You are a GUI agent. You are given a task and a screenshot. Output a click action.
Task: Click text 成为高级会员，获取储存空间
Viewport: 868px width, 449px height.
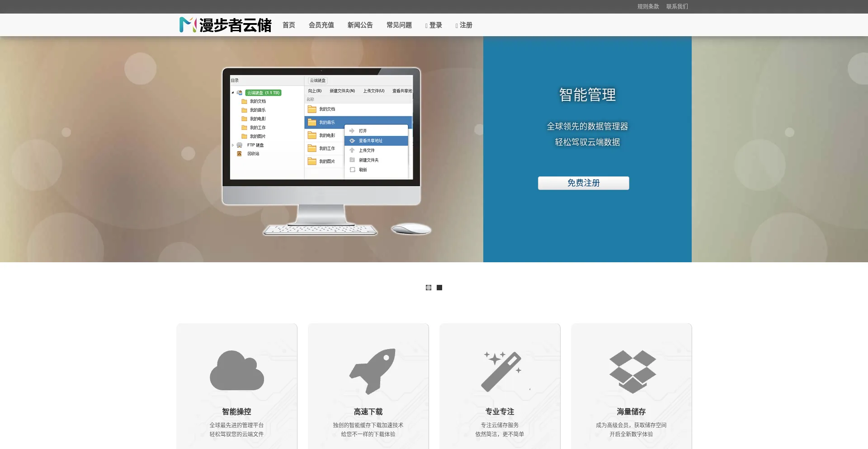coord(631,425)
